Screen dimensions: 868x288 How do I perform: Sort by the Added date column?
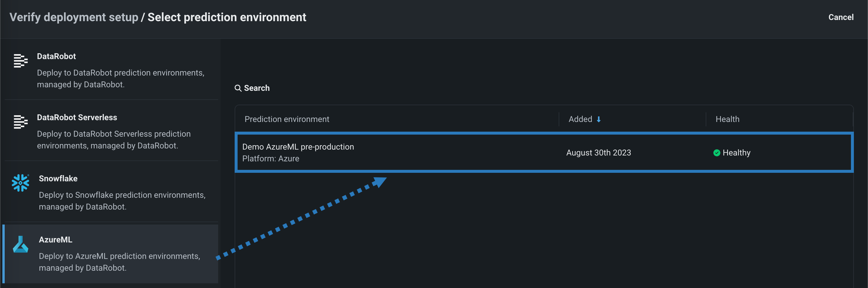pos(580,119)
